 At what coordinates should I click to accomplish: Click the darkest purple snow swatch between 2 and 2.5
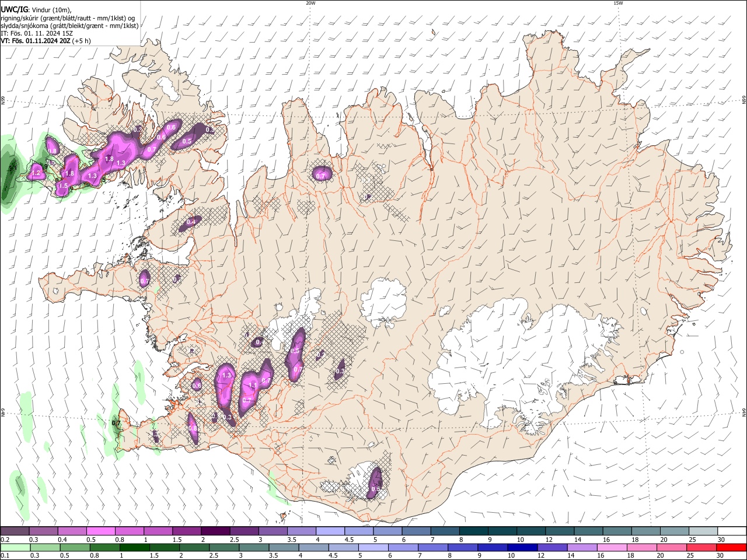point(215,531)
